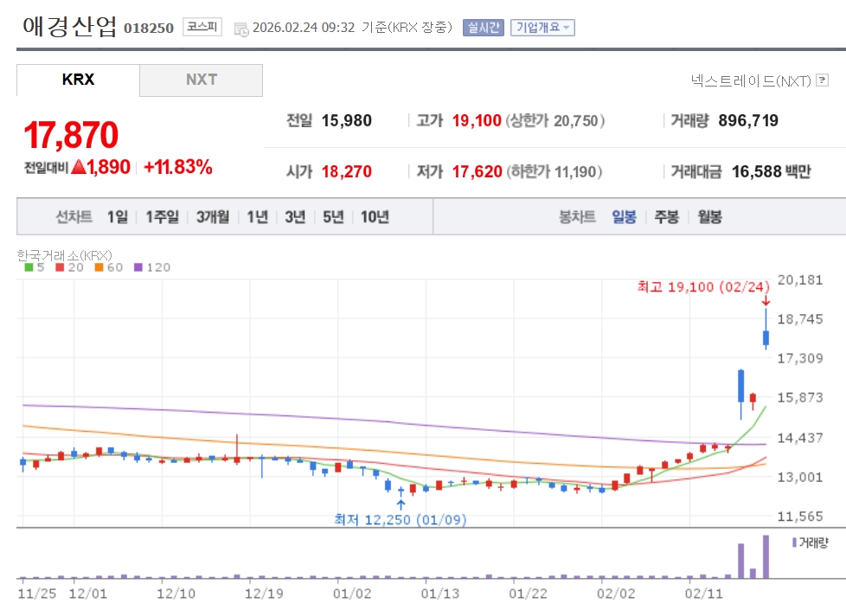Select the 일봉 daily candle chart
The image size is (846, 616).
(624, 216)
